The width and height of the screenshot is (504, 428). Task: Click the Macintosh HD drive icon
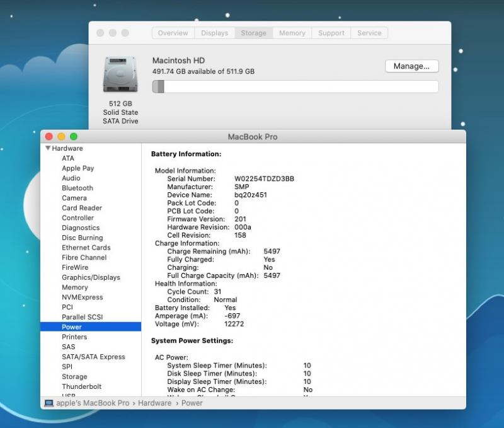point(120,74)
